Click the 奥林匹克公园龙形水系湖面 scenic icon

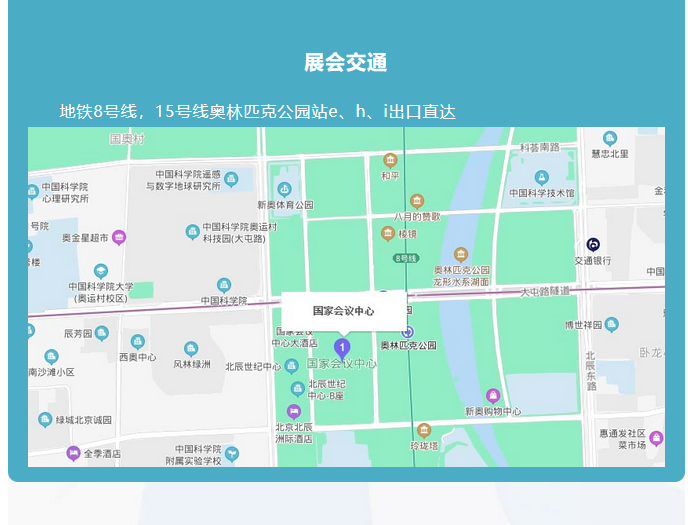[x=461, y=254]
